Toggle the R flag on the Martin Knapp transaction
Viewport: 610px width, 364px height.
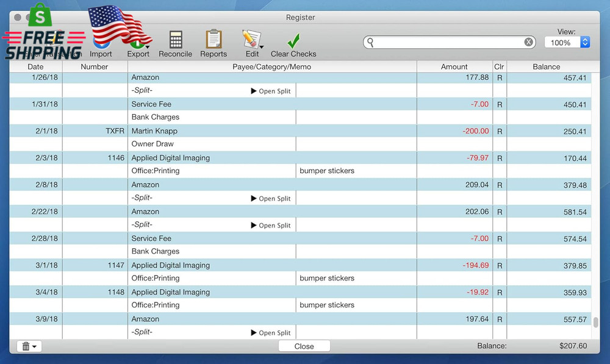pyautogui.click(x=499, y=131)
